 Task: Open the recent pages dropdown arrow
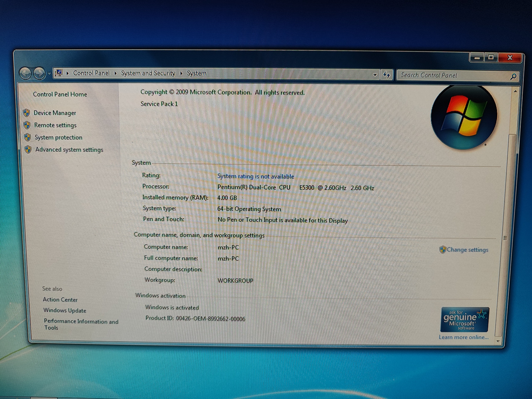[49, 73]
